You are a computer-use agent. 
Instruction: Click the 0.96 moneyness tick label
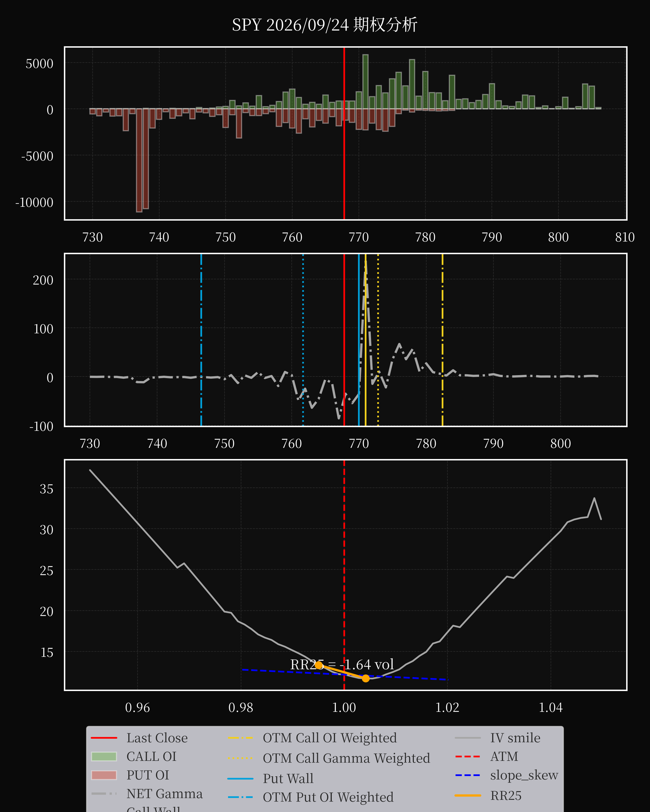tap(138, 707)
